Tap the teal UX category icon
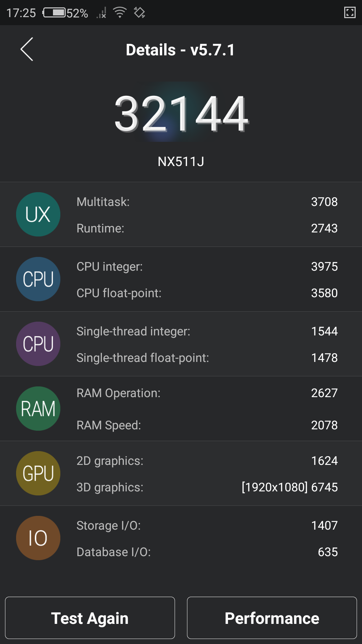 coord(38,214)
